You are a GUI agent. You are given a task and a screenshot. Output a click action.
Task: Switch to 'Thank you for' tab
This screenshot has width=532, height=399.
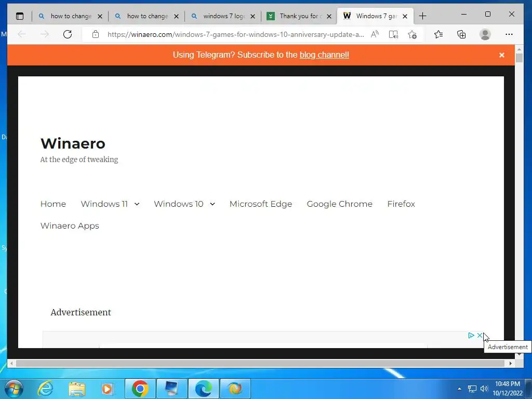[300, 16]
